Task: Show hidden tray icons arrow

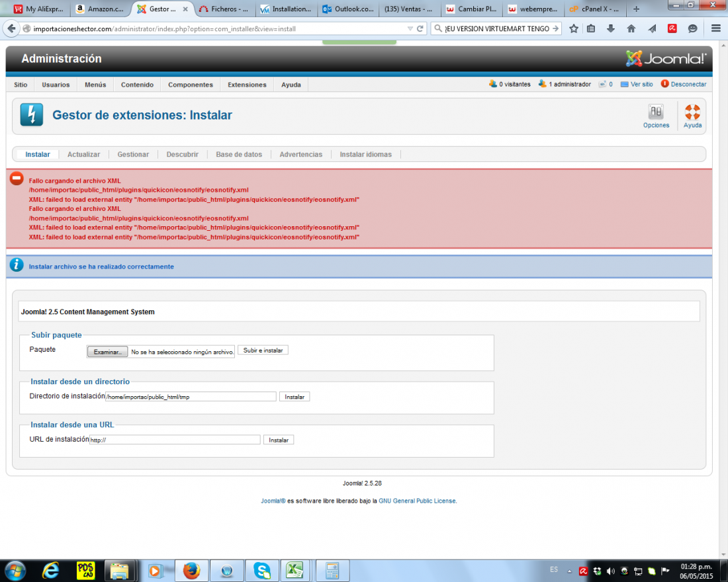Action: [569, 571]
